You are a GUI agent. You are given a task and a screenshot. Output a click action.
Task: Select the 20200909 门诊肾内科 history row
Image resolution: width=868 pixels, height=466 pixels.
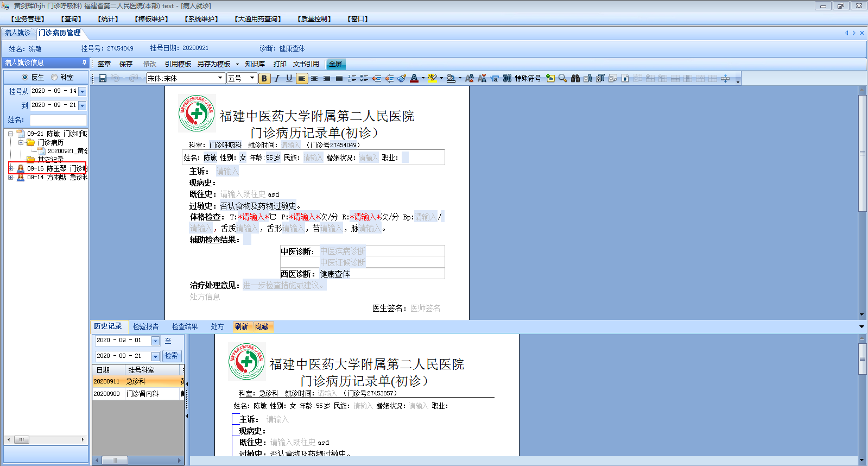pyautogui.click(x=138, y=394)
